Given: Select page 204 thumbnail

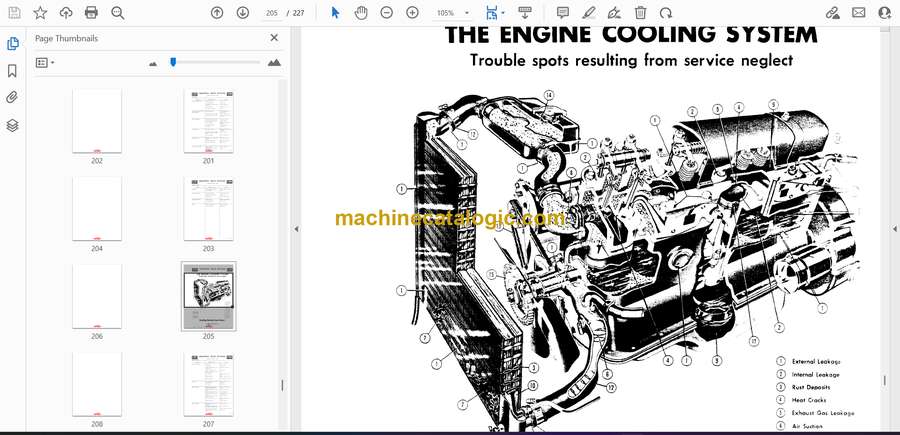Looking at the screenshot, I should (x=97, y=208).
